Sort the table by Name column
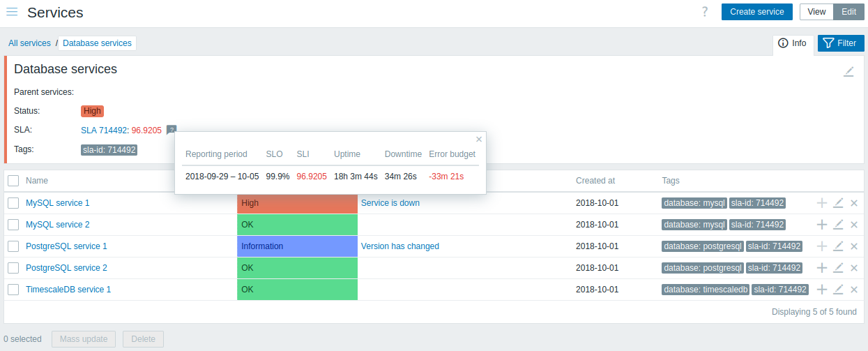This screenshot has height=351, width=868. 37,181
